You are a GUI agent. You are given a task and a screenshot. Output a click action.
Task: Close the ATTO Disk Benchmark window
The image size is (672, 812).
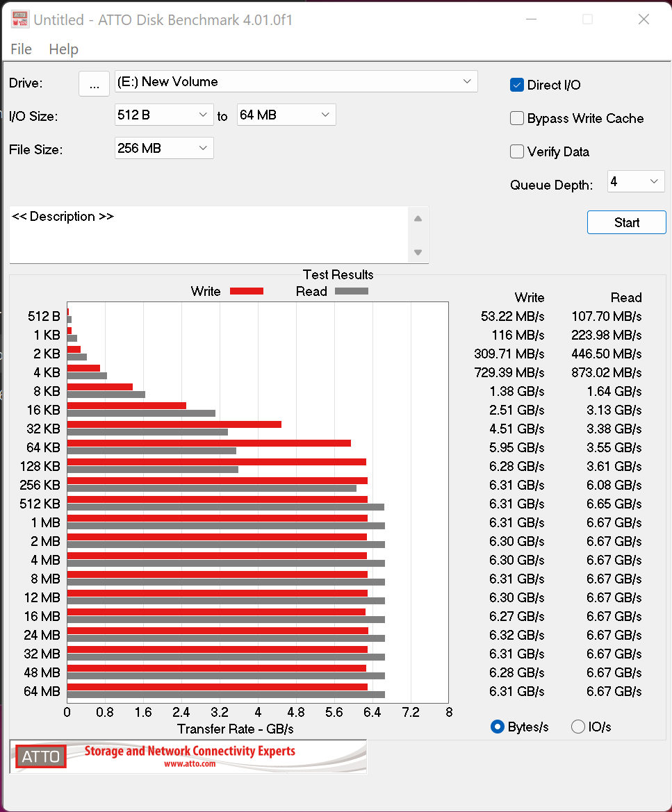coord(644,19)
